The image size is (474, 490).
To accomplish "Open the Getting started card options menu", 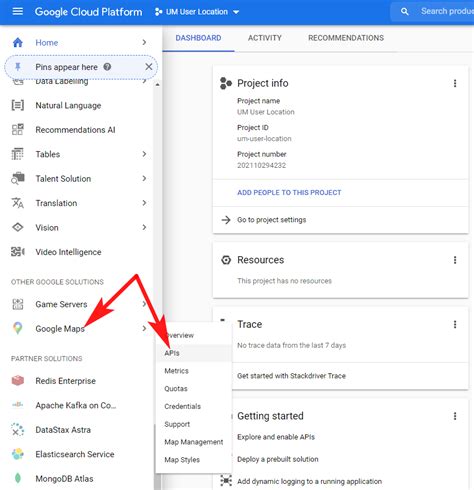I will click(x=455, y=416).
